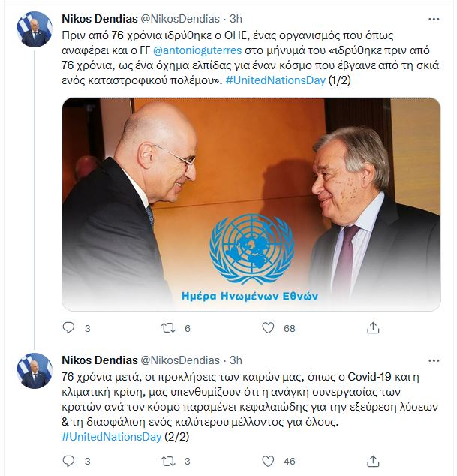This screenshot has height=476, width=457.
Task: Open #UnitedNationsDay hashtag in second tweet
Action: [x=111, y=437]
